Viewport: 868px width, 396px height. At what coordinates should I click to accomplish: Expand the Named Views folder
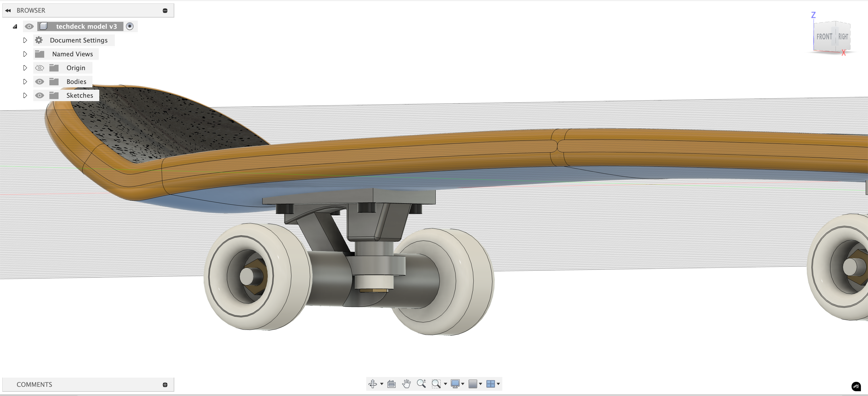pos(25,54)
